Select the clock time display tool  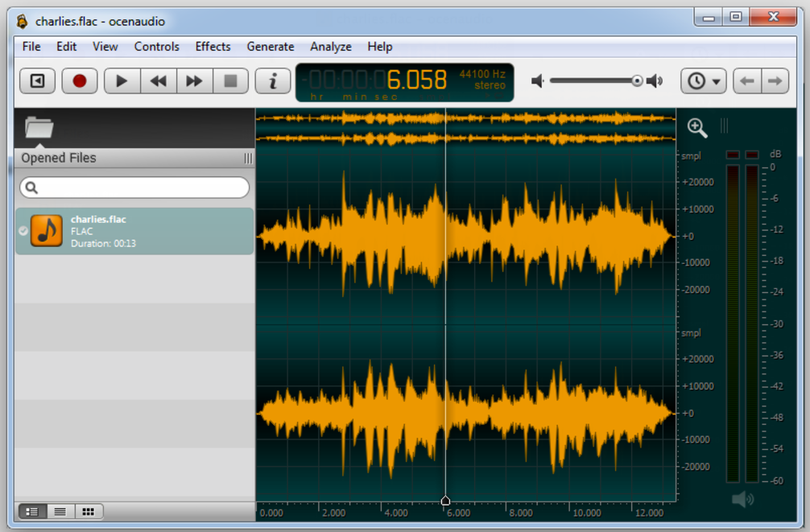(x=696, y=80)
